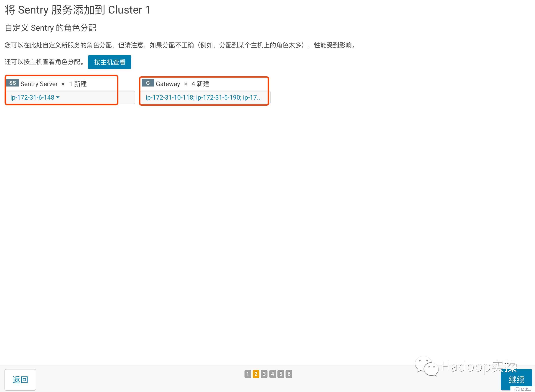Jump to wizard step 6
The height and width of the screenshot is (392, 535).
(289, 374)
